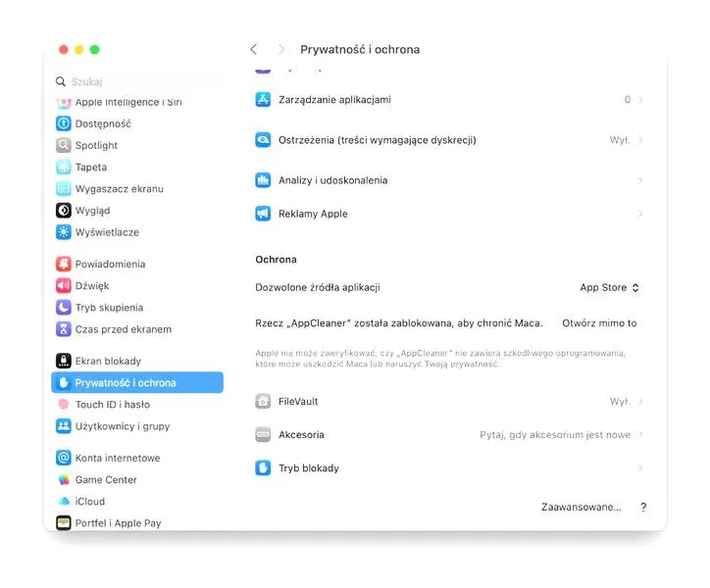Open Ekran blokady settings
This screenshot has width=710, height=588.
coord(108,361)
